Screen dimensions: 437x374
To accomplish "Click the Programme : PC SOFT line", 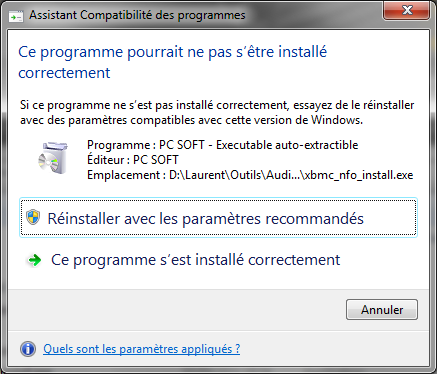I will [x=223, y=145].
